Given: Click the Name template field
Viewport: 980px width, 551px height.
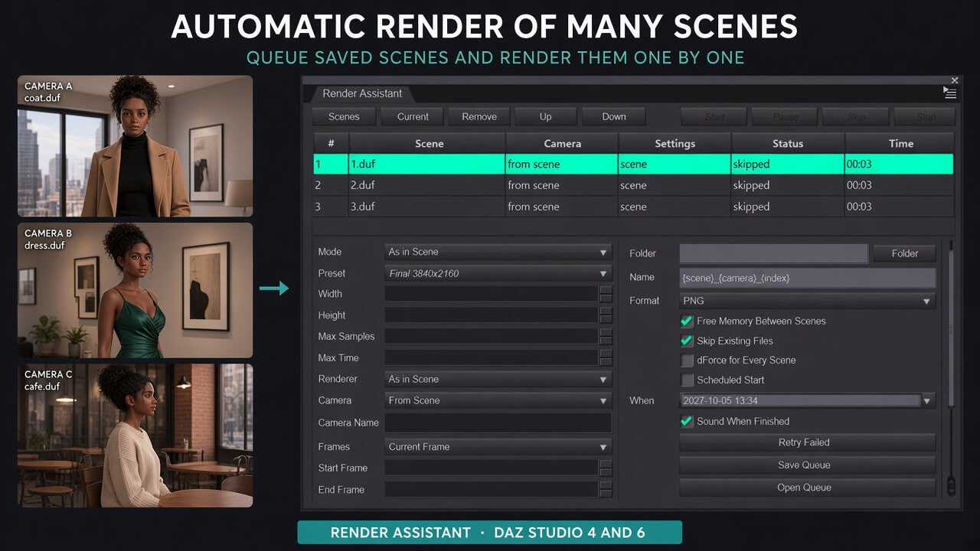Looking at the screenshot, I should (x=808, y=278).
